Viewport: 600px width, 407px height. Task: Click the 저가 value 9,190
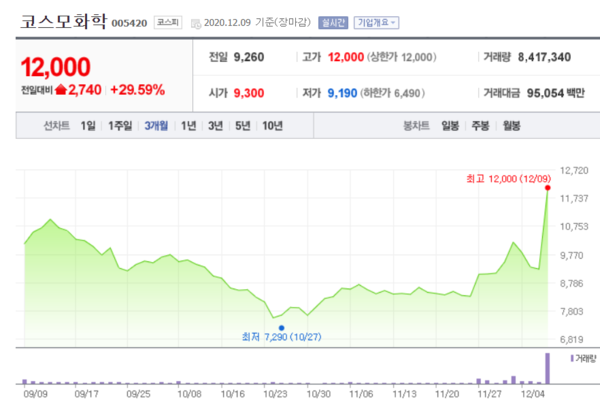click(342, 93)
